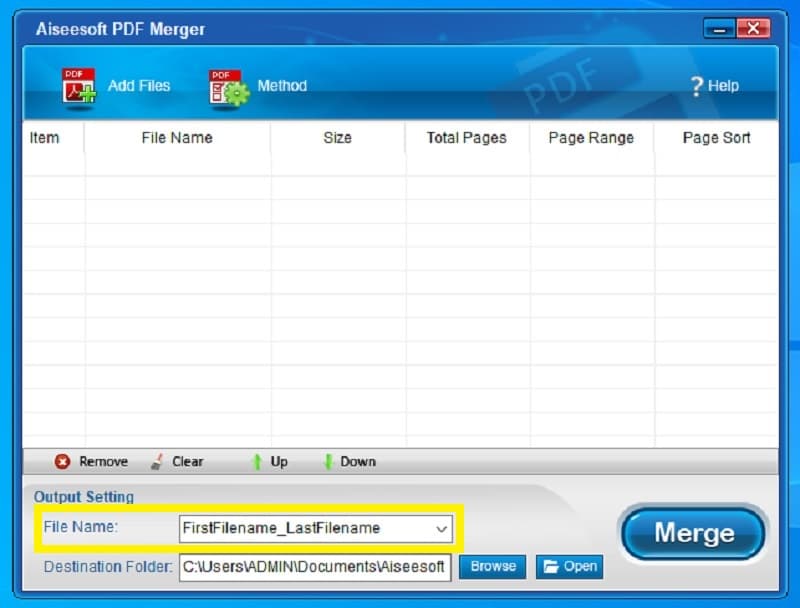Click the Clear broom icon
The image size is (800, 608).
(x=158, y=462)
